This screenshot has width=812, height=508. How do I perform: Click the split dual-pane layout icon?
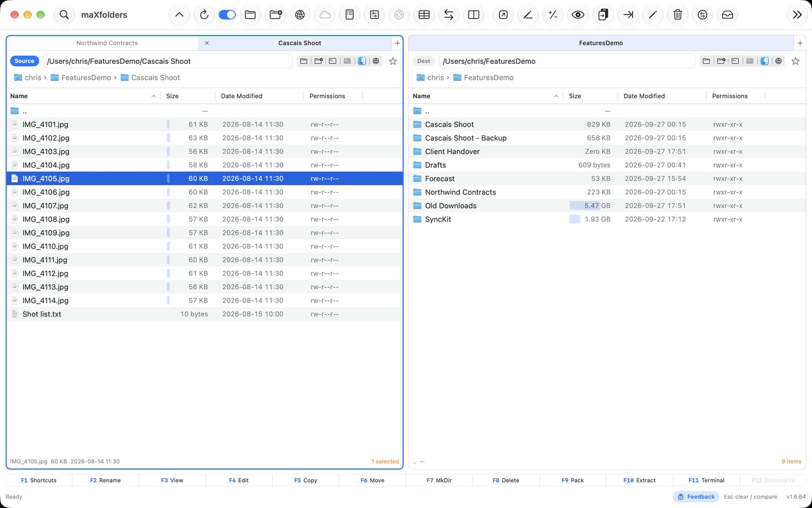click(474, 15)
